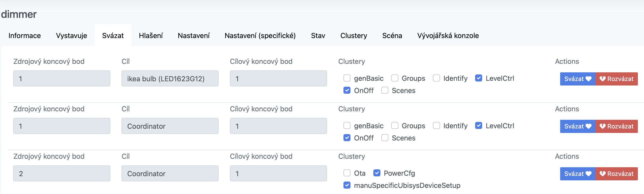Uncheck the PowerCfg cluster checkbox

[x=376, y=173]
